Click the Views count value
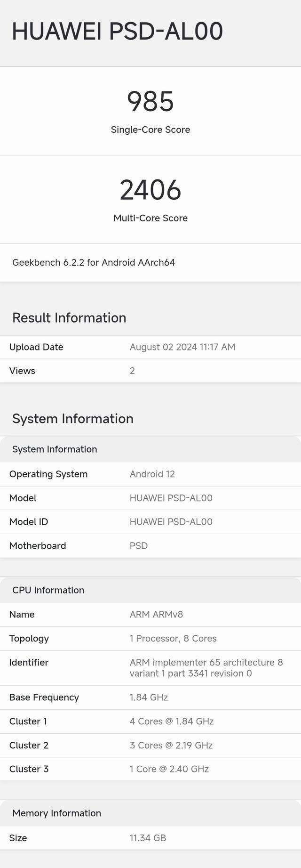The height and width of the screenshot is (868, 301). 132,371
